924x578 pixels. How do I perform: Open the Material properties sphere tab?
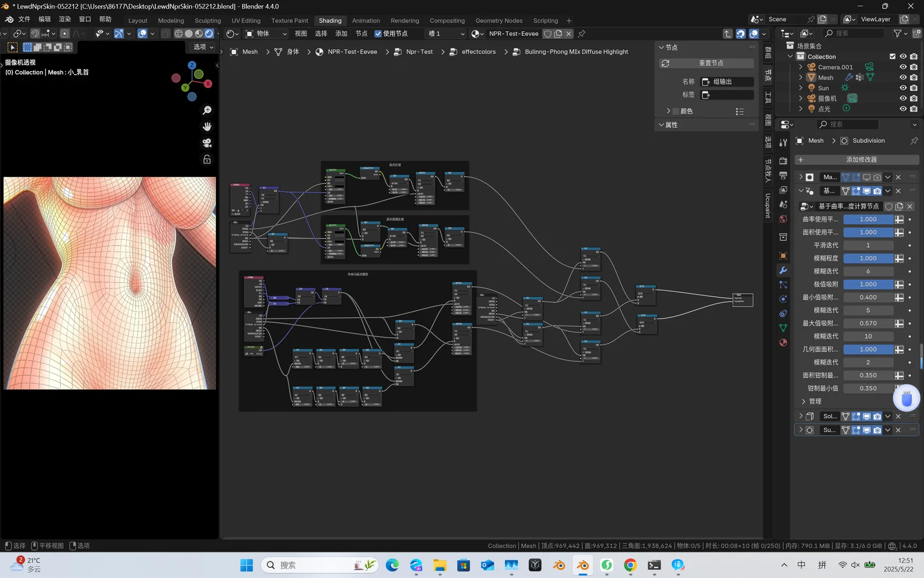point(783,342)
